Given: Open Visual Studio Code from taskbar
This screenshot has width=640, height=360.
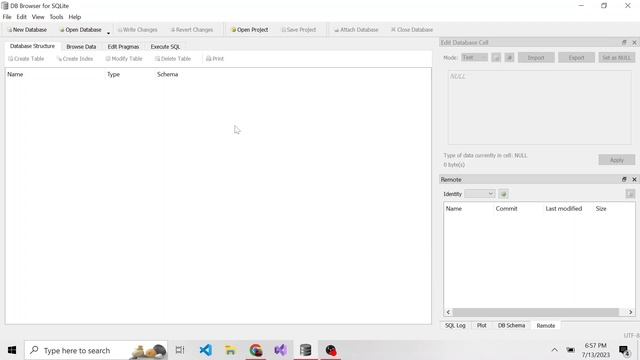Looking at the screenshot, I should (206, 350).
